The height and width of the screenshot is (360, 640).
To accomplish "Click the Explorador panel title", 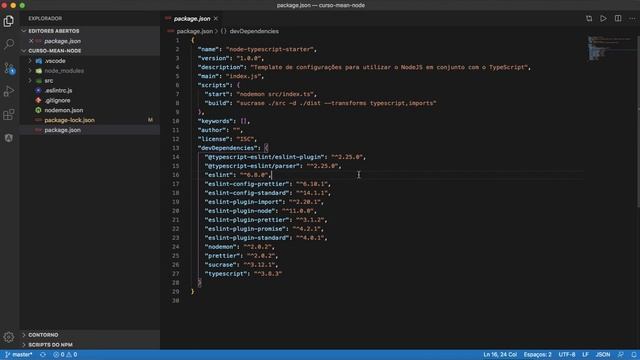I will coord(45,19).
